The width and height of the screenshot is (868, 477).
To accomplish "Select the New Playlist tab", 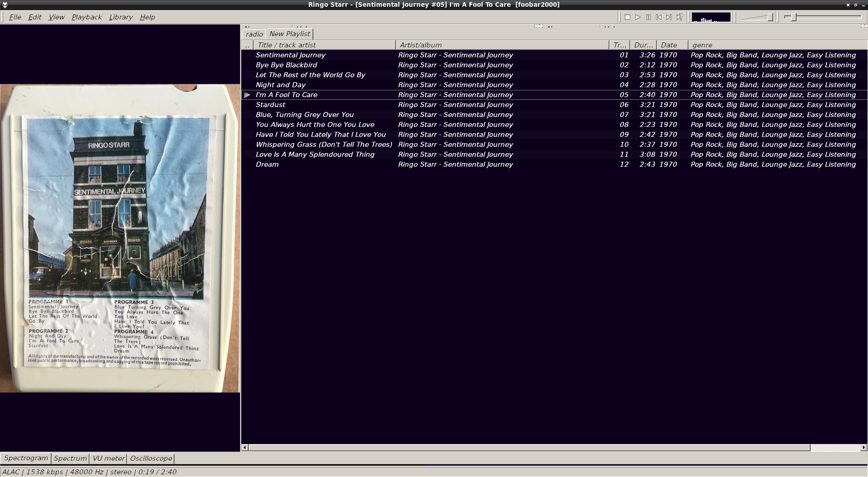I will pyautogui.click(x=289, y=34).
